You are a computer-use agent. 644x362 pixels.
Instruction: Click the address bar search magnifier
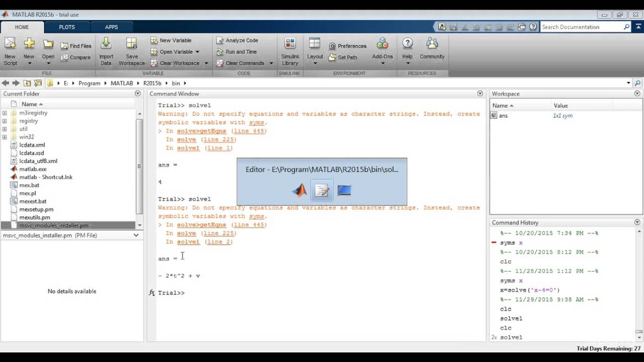(x=637, y=83)
